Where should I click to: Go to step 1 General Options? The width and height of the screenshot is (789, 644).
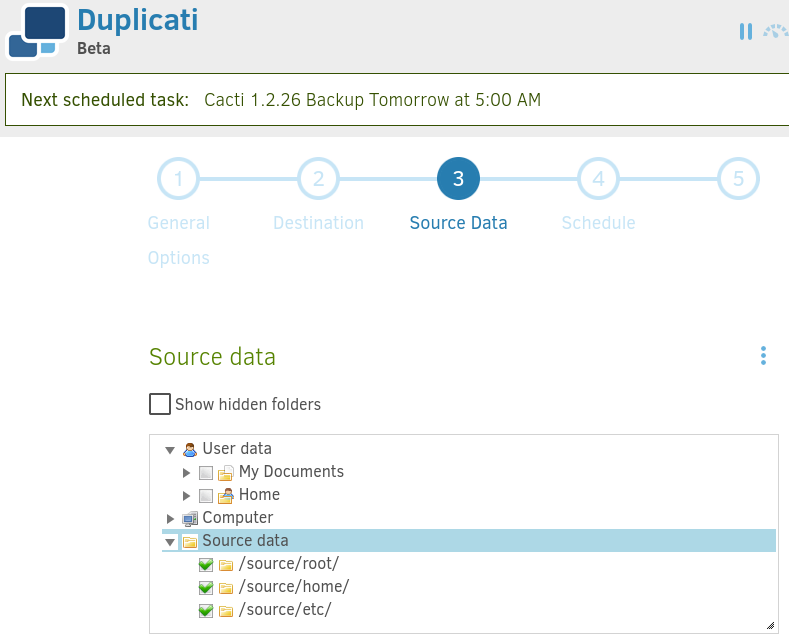click(x=179, y=179)
